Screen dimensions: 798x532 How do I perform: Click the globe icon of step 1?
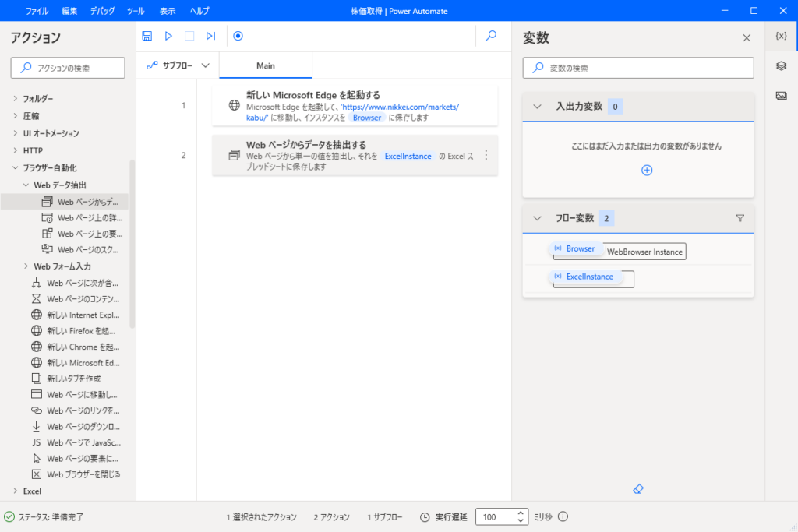coord(234,105)
